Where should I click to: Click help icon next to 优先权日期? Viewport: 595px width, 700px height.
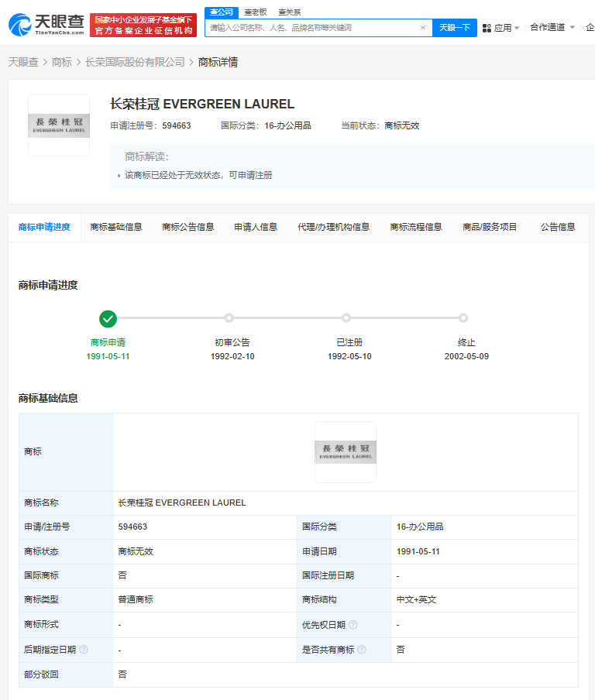click(x=353, y=625)
